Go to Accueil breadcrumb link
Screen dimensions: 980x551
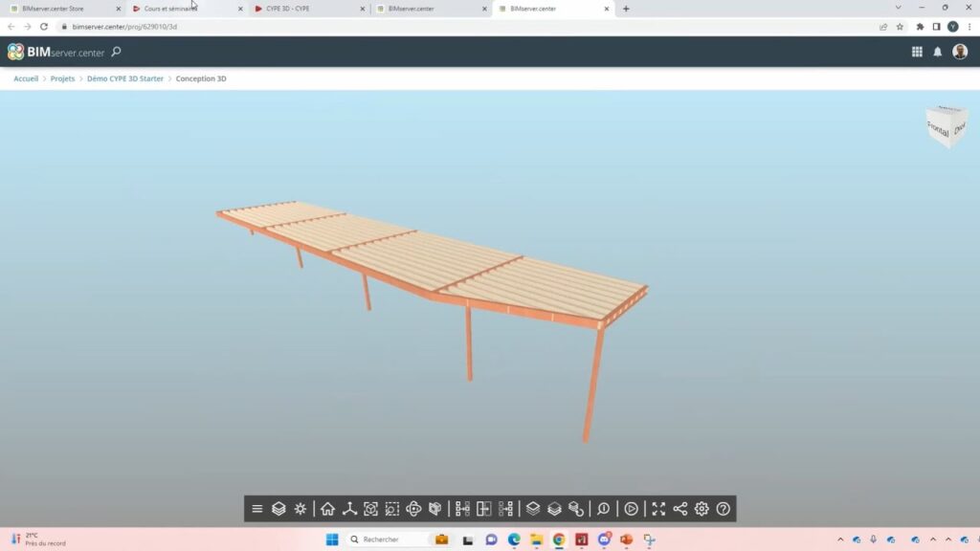coord(26,78)
